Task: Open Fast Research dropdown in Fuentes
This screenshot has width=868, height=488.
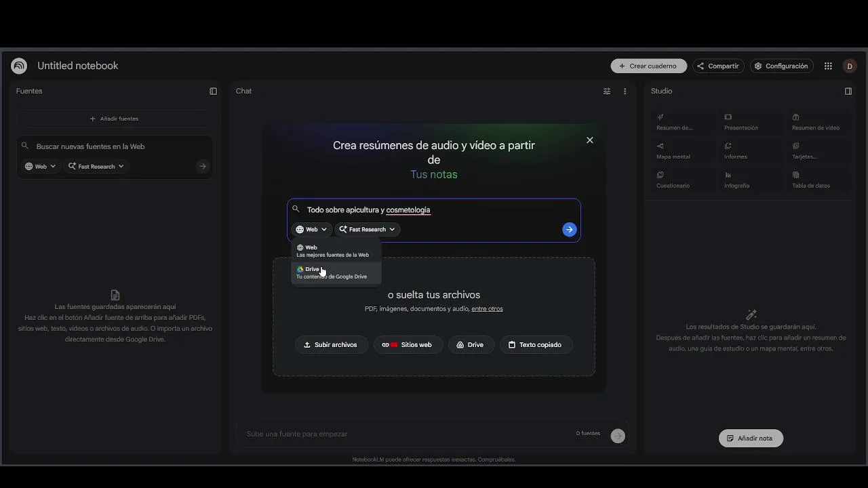Action: (96, 166)
